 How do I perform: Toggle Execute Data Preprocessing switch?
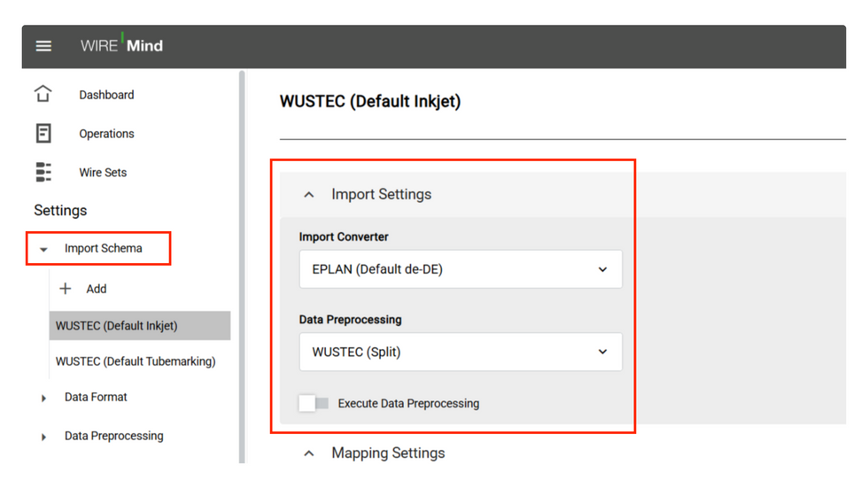[314, 403]
